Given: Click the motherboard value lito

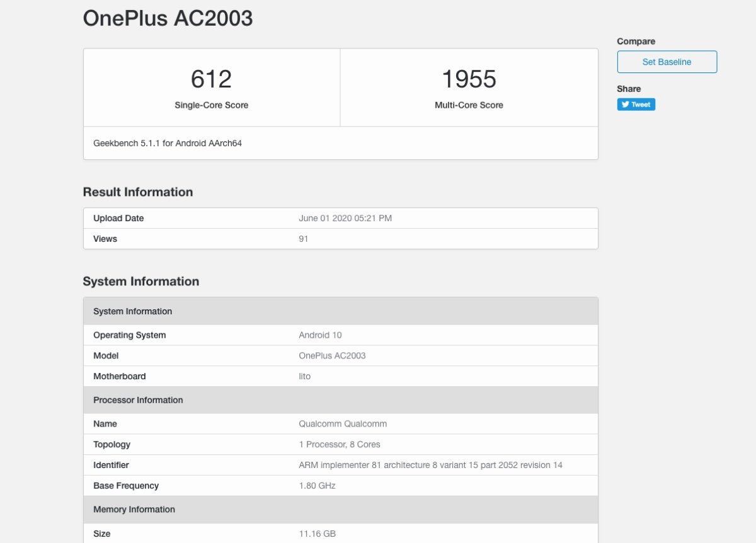Looking at the screenshot, I should tap(305, 376).
